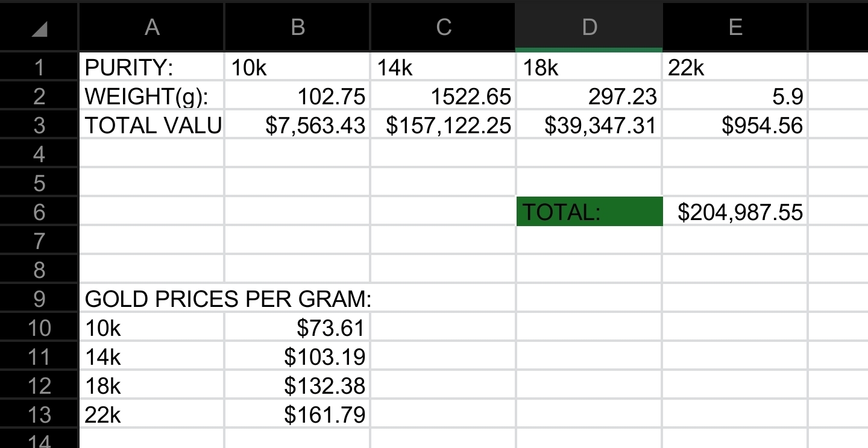Select row 3 header

[x=39, y=125]
